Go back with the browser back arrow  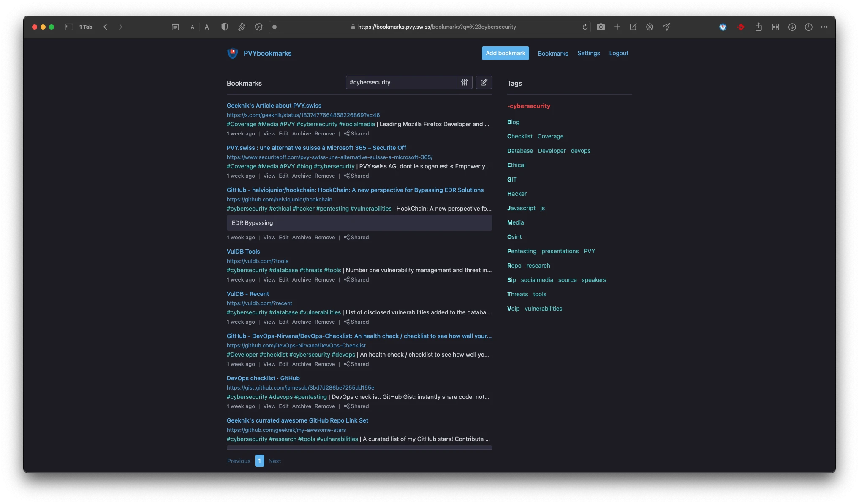tap(106, 27)
